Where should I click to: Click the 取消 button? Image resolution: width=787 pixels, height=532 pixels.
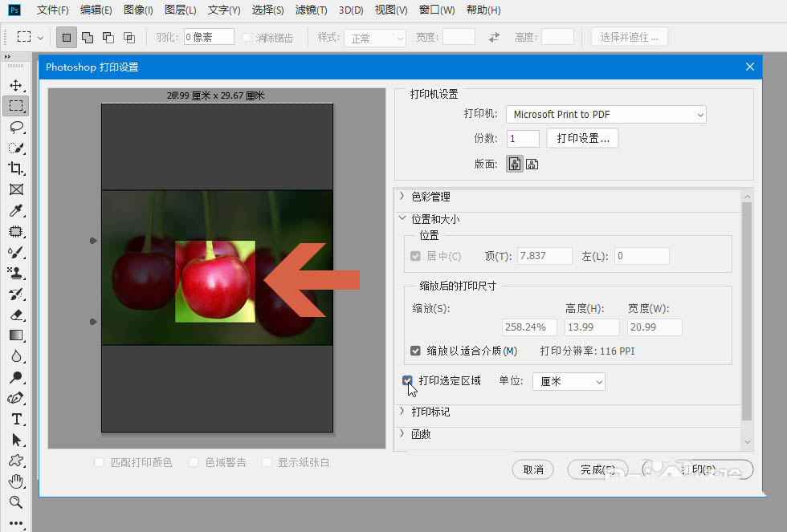pos(533,470)
